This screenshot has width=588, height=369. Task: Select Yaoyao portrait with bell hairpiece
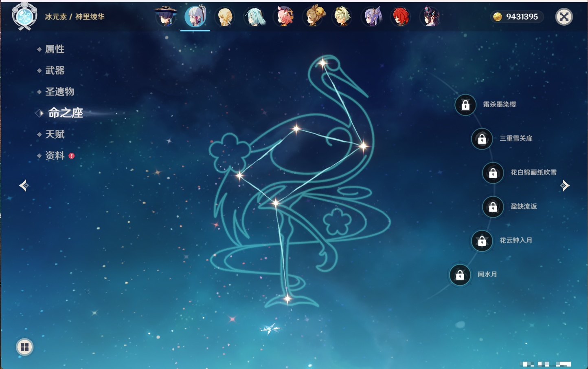313,17
